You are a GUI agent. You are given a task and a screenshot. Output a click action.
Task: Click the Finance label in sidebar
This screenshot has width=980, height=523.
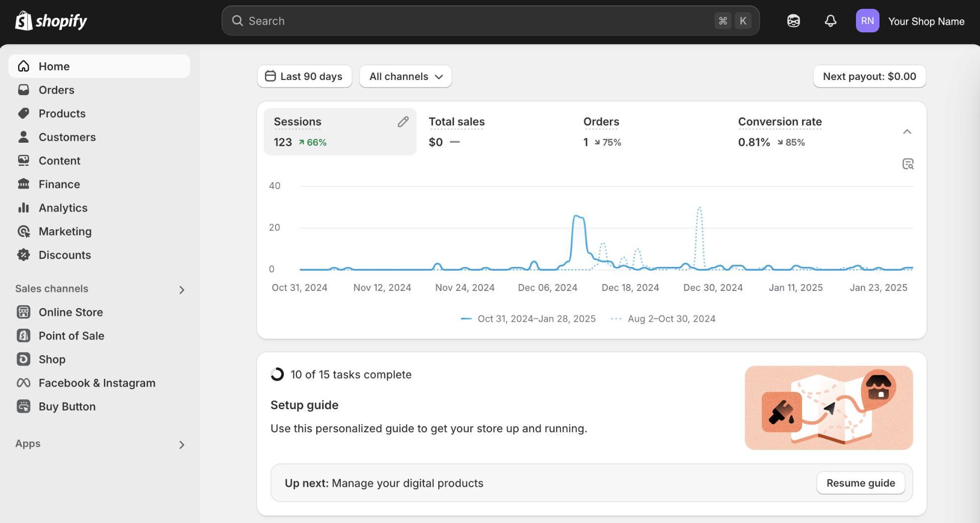click(59, 184)
